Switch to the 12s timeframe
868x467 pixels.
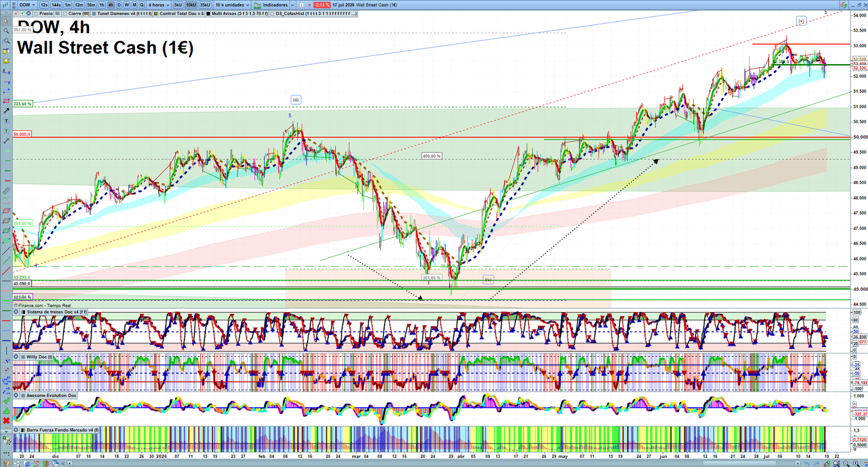44,5
